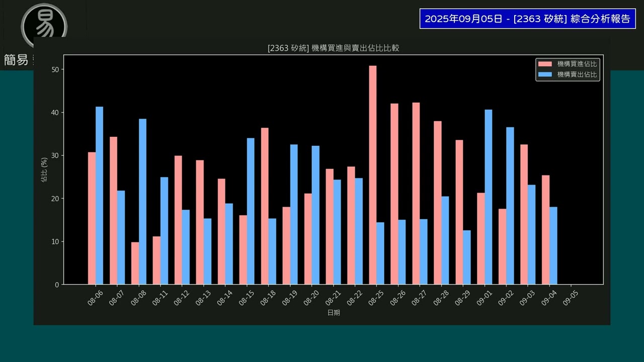Screen dimensions: 644x362
Task: Click the 09-03 date tick label
Action: pos(528,298)
